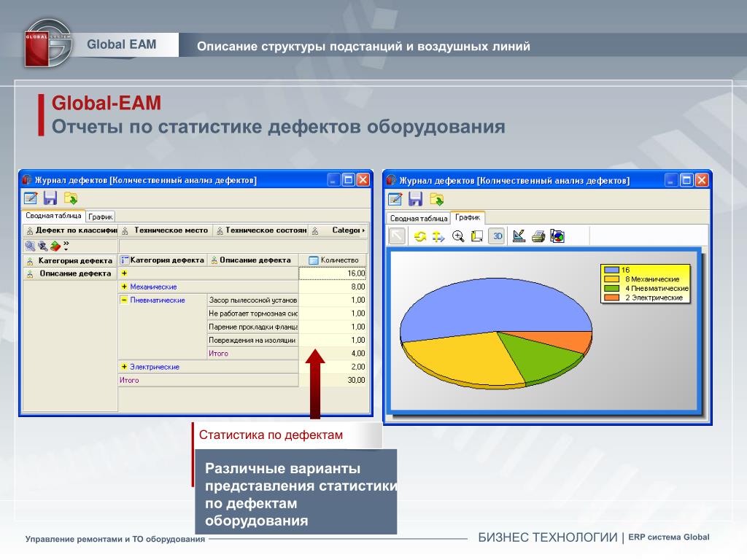Click the depth page icon in chart toolbar
The image size is (747, 560).
click(x=477, y=236)
